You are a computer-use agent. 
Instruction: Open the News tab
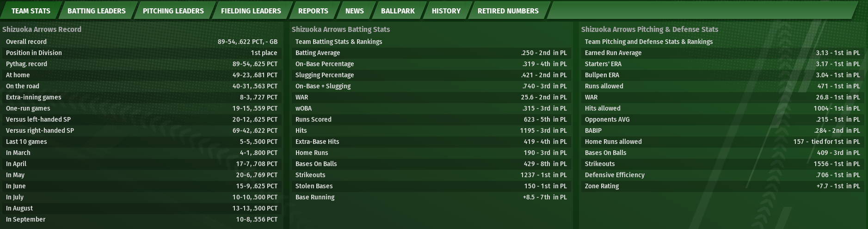tap(354, 11)
